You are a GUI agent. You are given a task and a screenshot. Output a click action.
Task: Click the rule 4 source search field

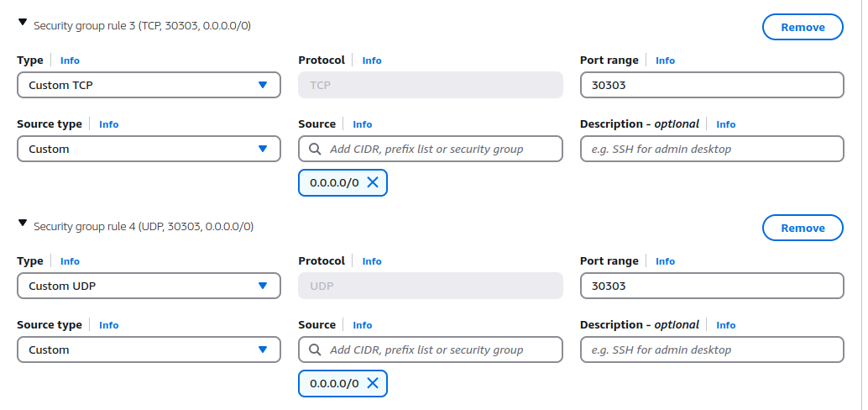(437, 350)
